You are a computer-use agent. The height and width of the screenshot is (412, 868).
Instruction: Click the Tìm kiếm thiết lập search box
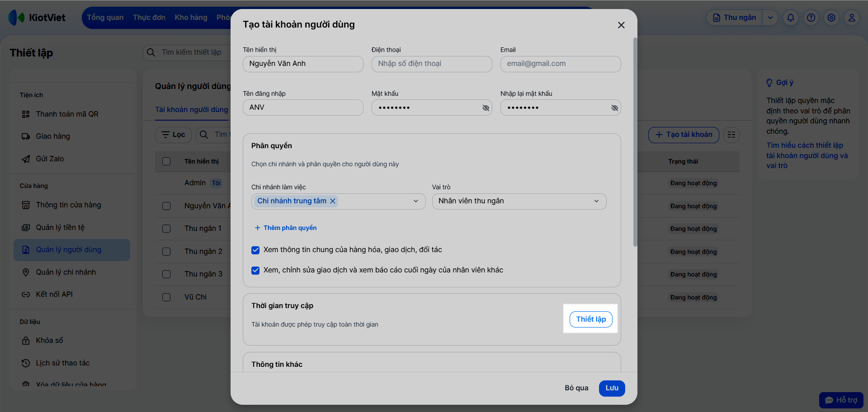click(187, 52)
